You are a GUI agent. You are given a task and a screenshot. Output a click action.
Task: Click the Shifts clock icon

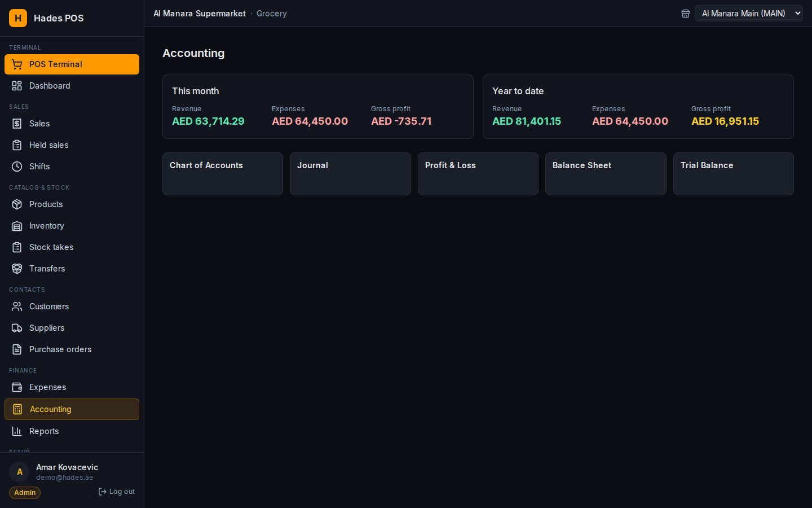point(17,167)
